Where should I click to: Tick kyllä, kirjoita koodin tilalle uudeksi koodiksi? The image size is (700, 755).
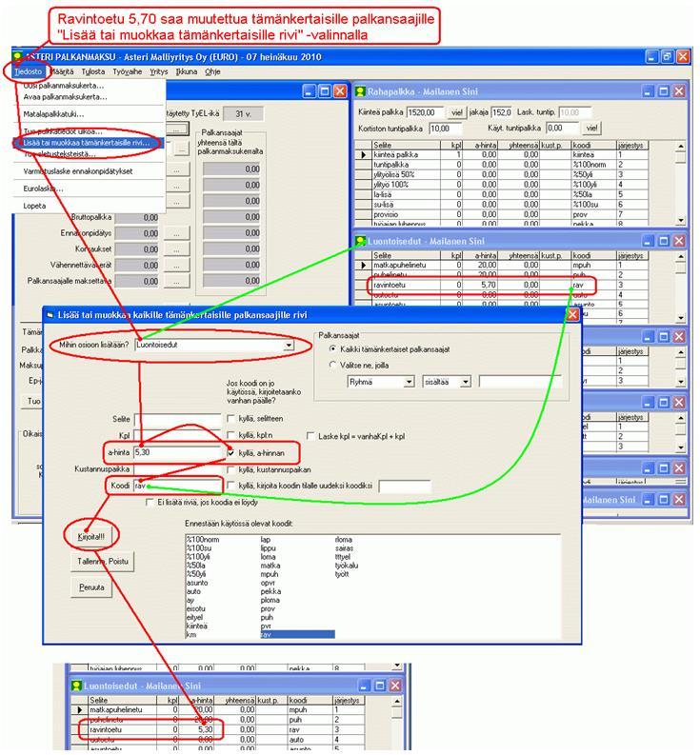pyautogui.click(x=230, y=486)
